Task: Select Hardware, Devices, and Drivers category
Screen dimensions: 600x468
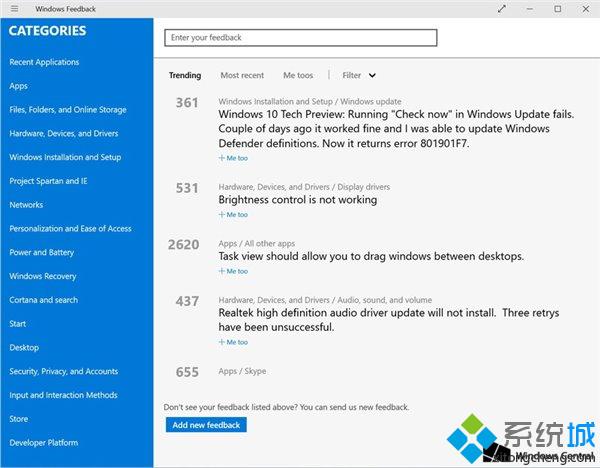Action: pos(64,134)
